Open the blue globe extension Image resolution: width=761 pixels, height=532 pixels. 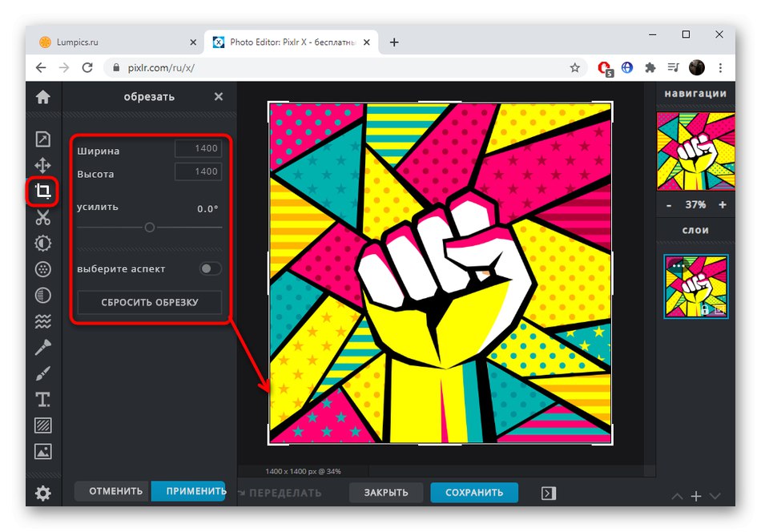point(627,67)
